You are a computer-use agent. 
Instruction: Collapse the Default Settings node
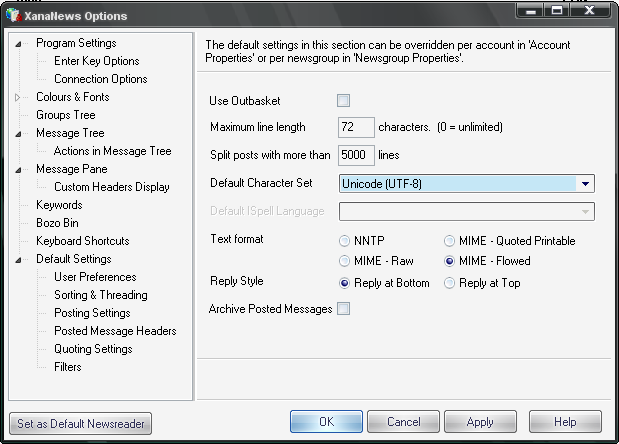coord(18,260)
